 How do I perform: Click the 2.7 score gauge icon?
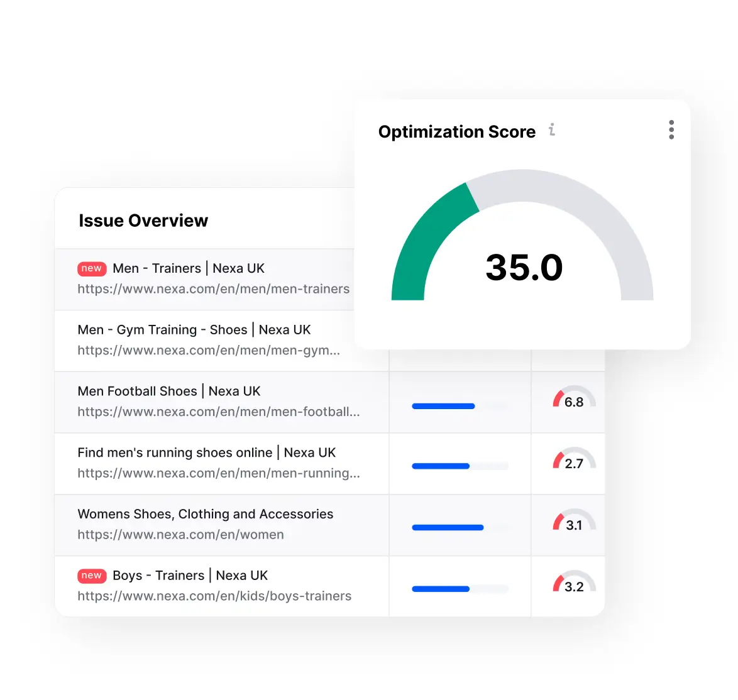574,460
